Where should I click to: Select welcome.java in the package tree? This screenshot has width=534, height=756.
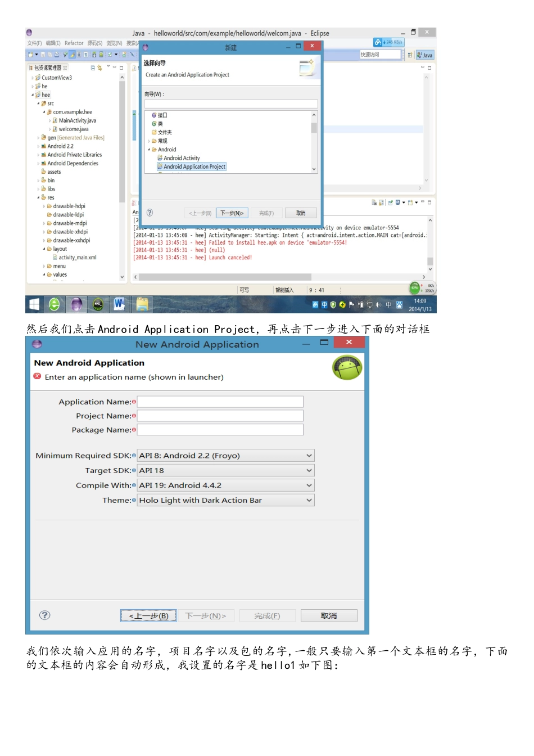70,129
